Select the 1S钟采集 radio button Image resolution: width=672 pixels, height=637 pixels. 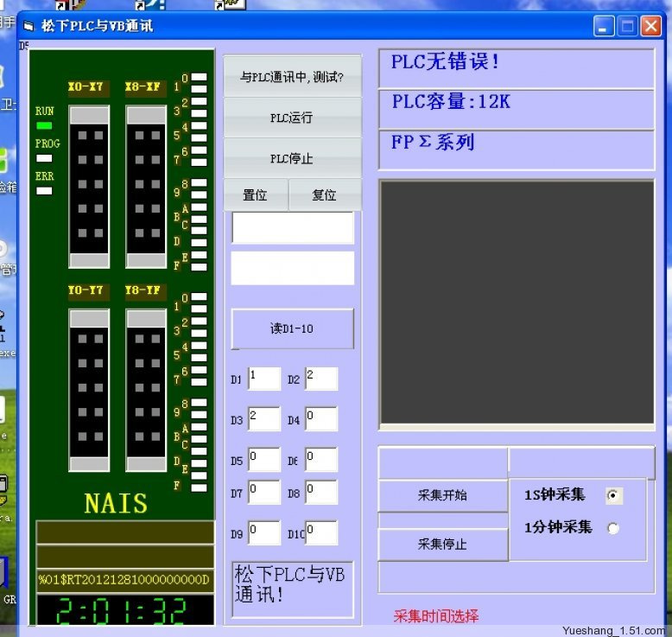click(x=613, y=495)
